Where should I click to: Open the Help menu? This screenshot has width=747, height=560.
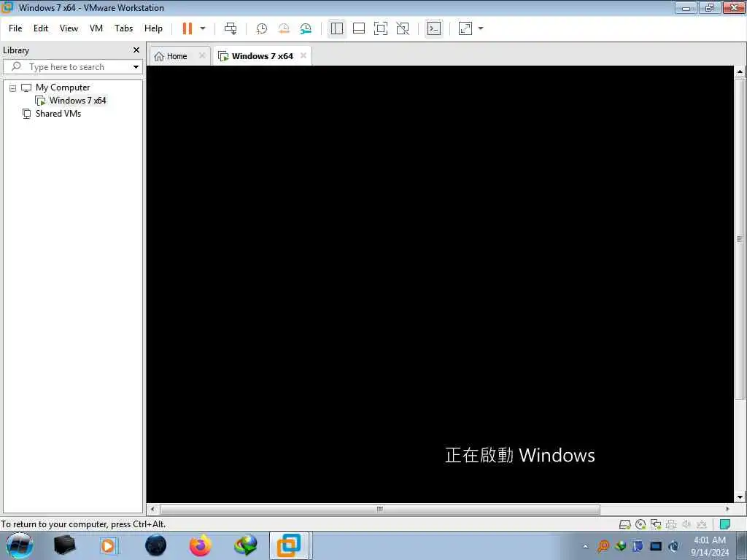click(153, 28)
